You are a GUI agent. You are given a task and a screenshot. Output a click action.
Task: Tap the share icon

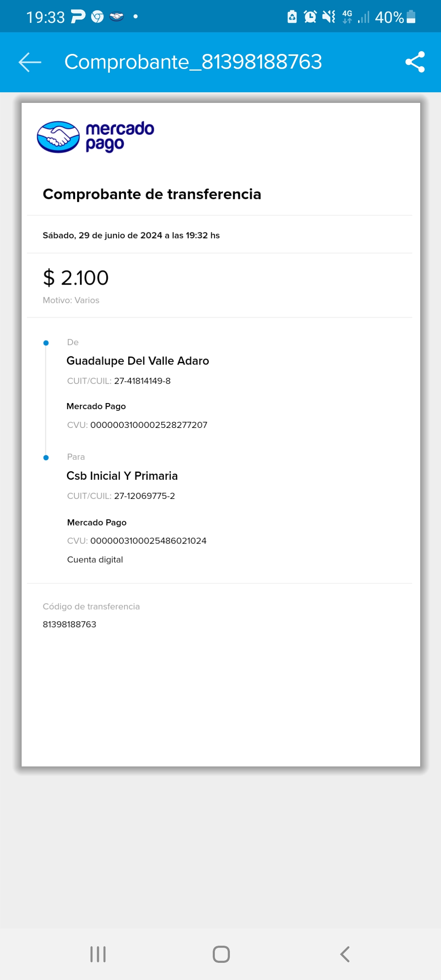(x=415, y=62)
